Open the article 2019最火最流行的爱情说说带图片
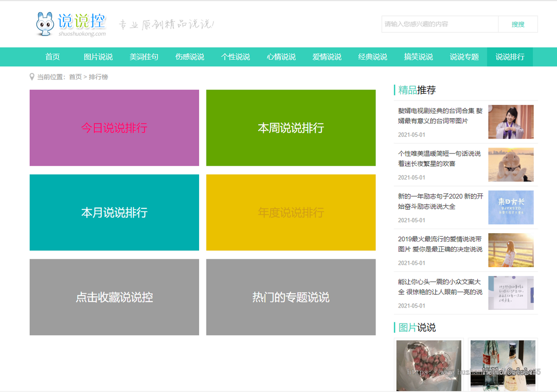Screen dimensions: 557x392 440,244
